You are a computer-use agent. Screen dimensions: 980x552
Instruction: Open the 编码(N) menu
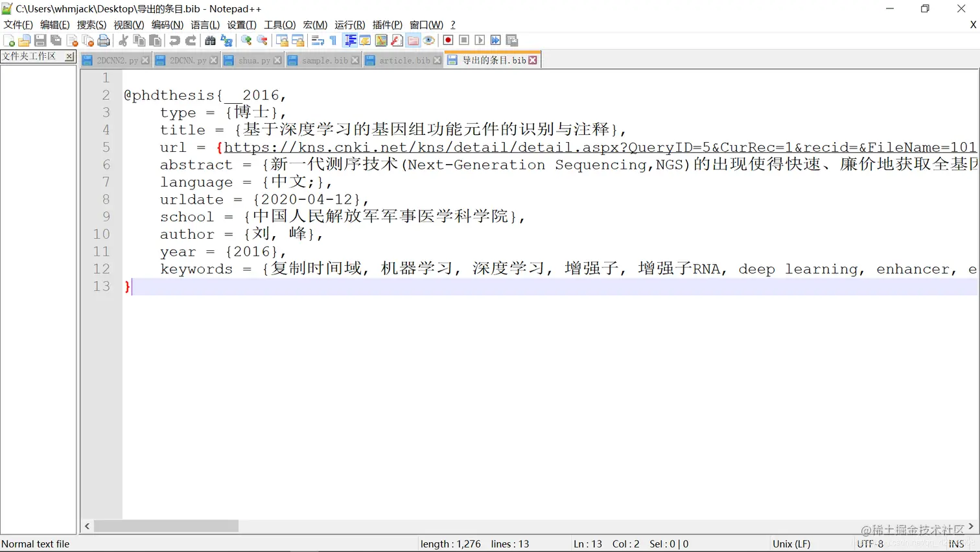pos(167,25)
